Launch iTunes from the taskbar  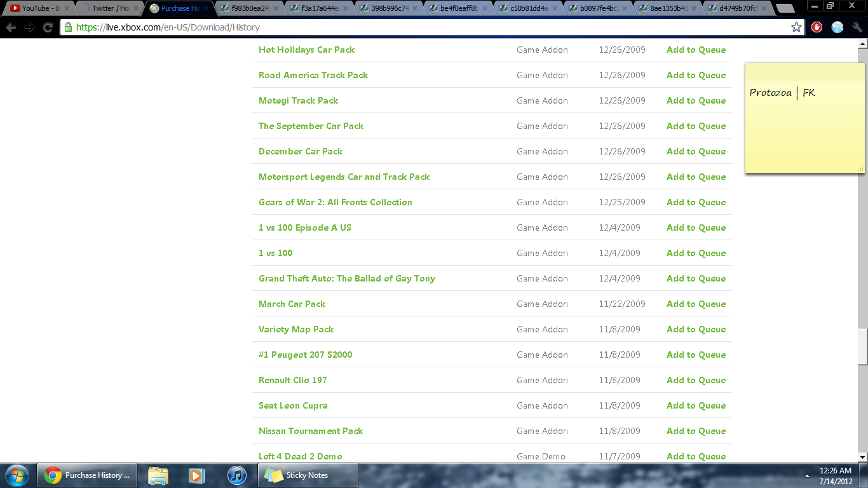[x=236, y=475]
